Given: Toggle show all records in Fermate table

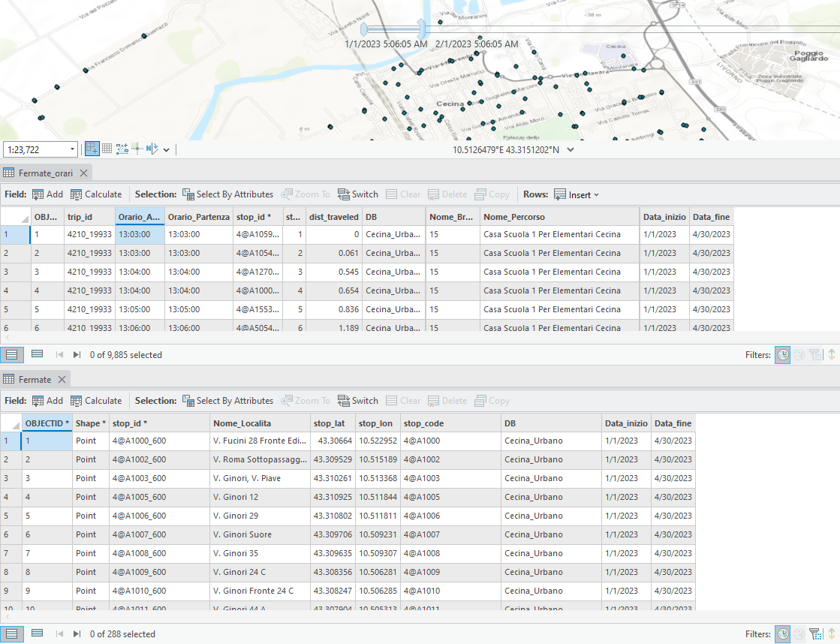Looking at the screenshot, I should pos(11,634).
